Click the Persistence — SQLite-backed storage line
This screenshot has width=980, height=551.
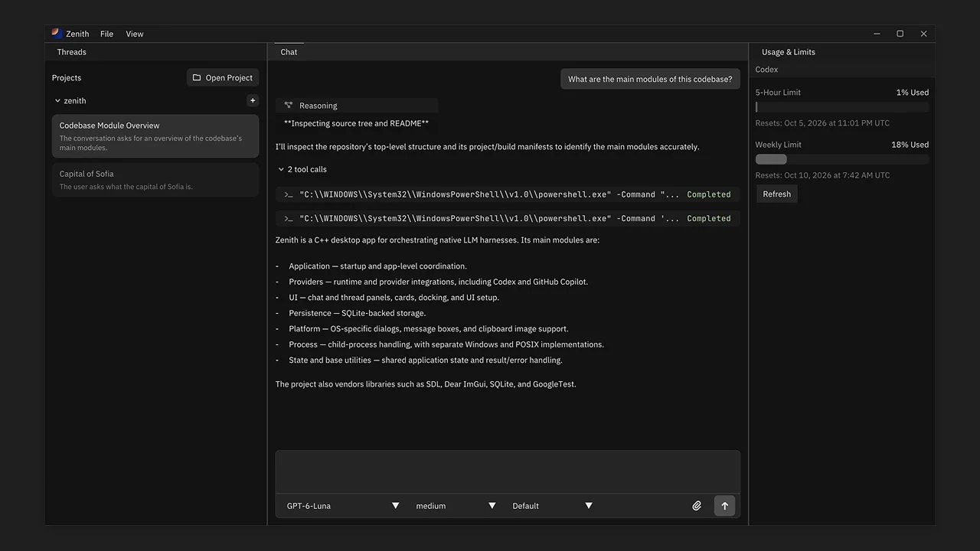(x=357, y=313)
